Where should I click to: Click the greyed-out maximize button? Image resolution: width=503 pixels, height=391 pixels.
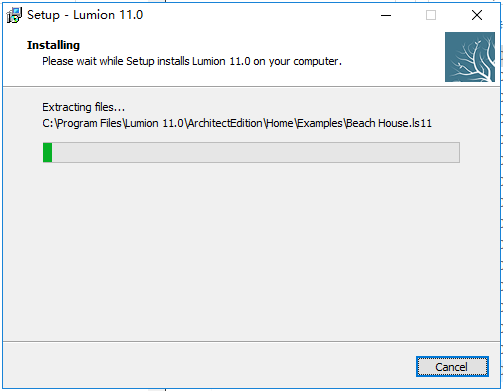431,15
